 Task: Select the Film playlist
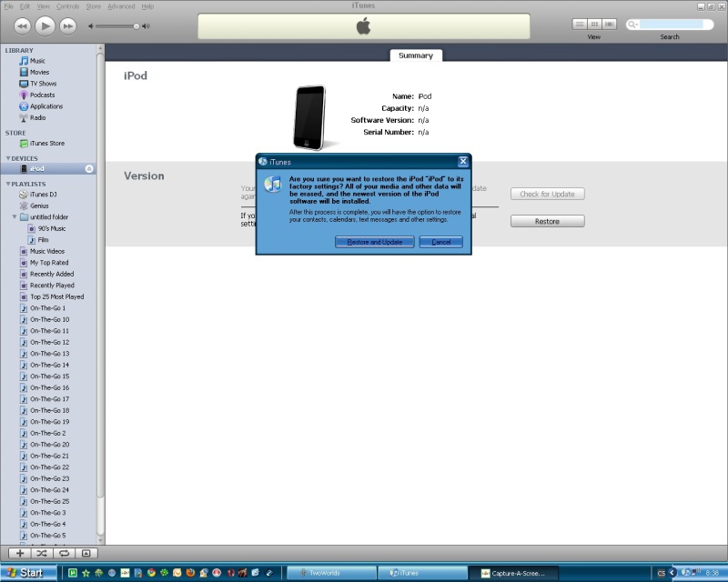[43, 240]
